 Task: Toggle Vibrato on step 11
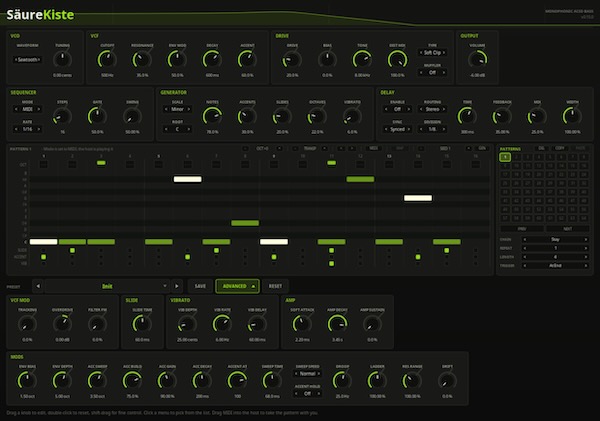331,263
